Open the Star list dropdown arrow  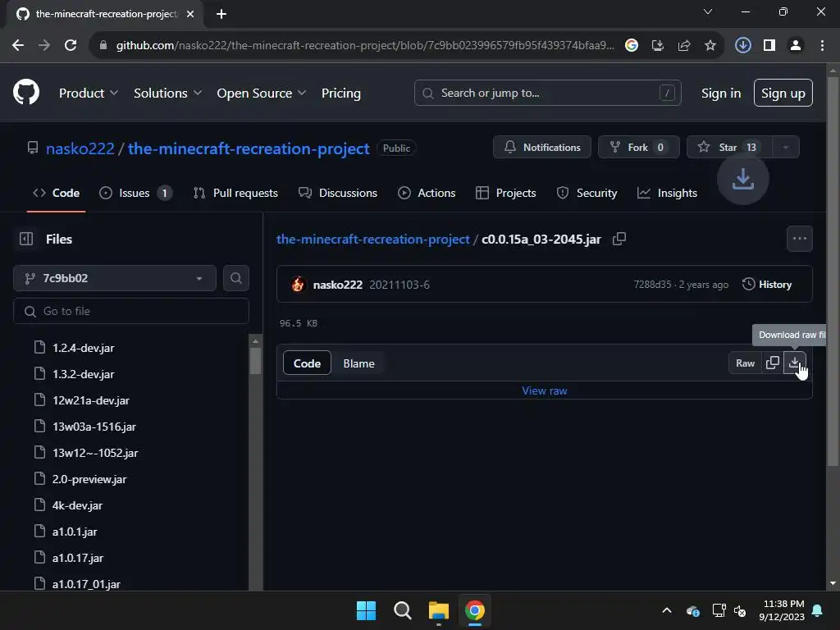(x=785, y=148)
